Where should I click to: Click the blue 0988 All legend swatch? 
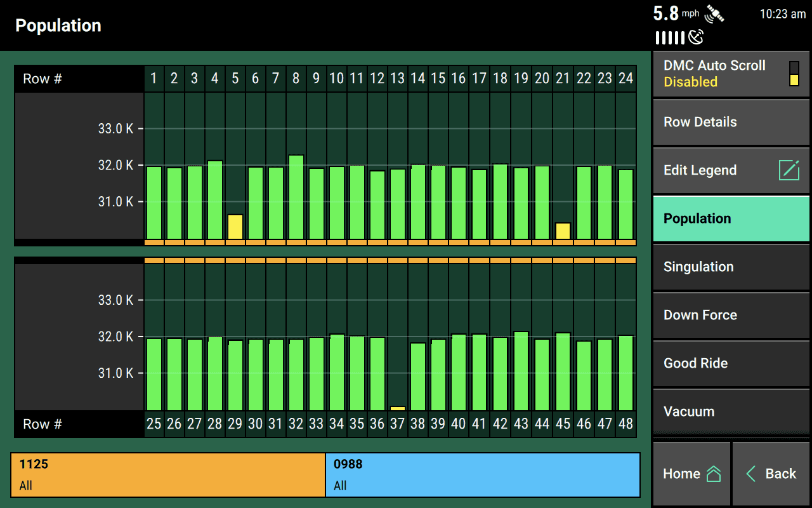click(482, 474)
